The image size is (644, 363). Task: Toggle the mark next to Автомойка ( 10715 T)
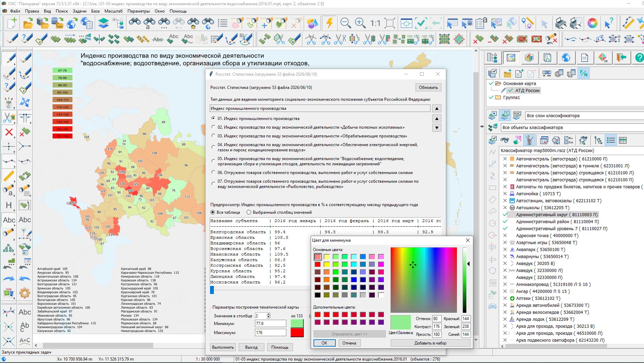point(505,194)
